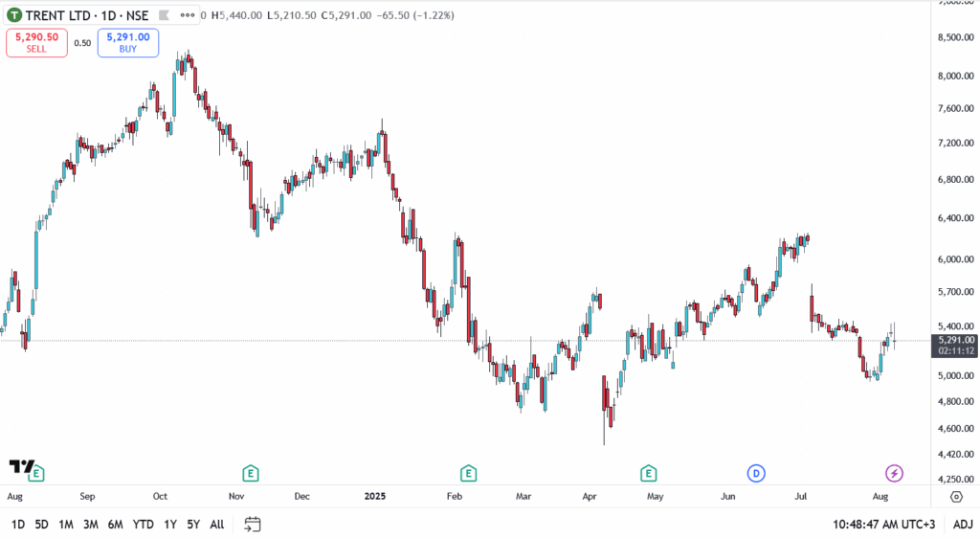Show the All date range
Screen dimensions: 980x538
tap(217, 525)
